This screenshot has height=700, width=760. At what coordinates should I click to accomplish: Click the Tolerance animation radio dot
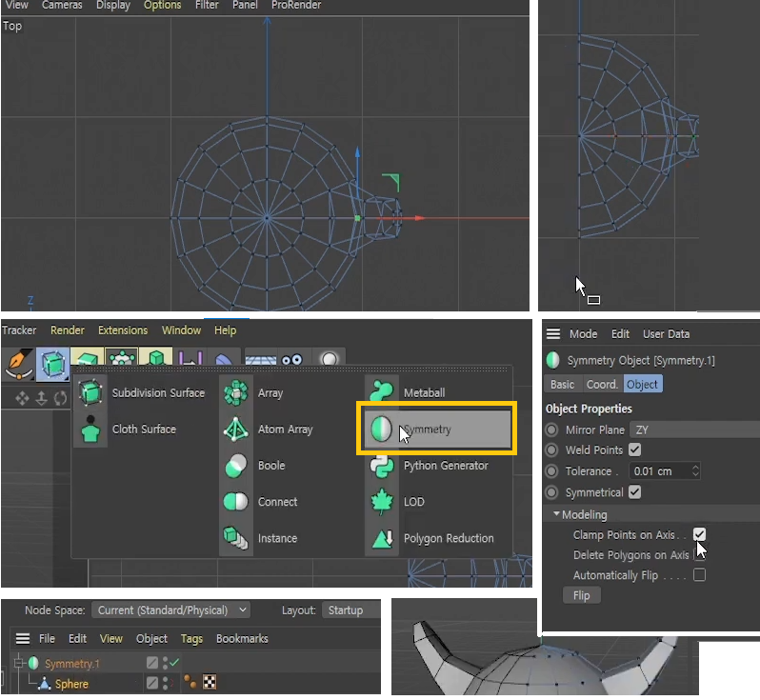click(551, 470)
